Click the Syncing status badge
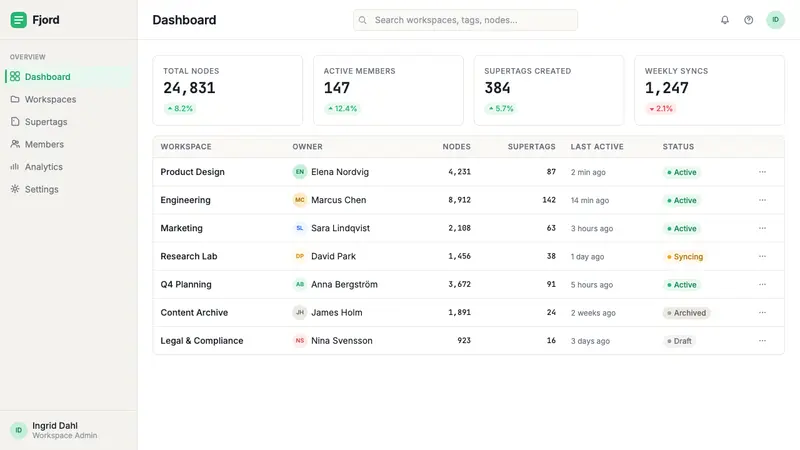The width and height of the screenshot is (800, 450). pos(685,257)
